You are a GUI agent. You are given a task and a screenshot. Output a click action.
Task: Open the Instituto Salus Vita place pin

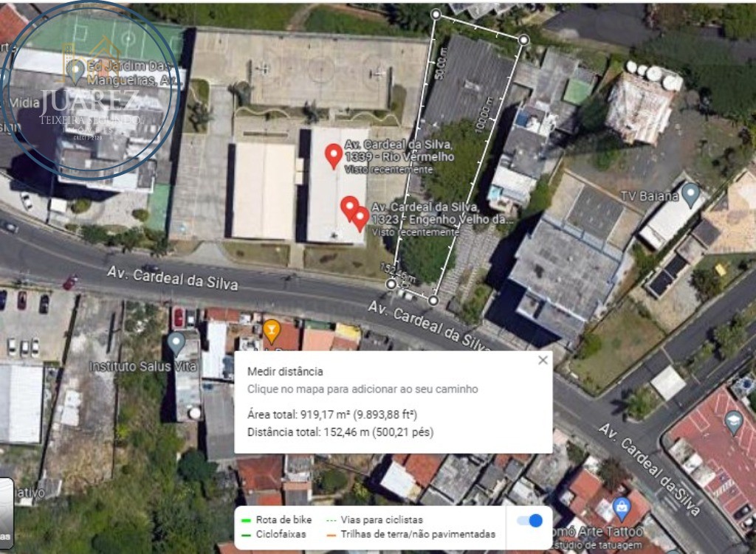coord(176,344)
